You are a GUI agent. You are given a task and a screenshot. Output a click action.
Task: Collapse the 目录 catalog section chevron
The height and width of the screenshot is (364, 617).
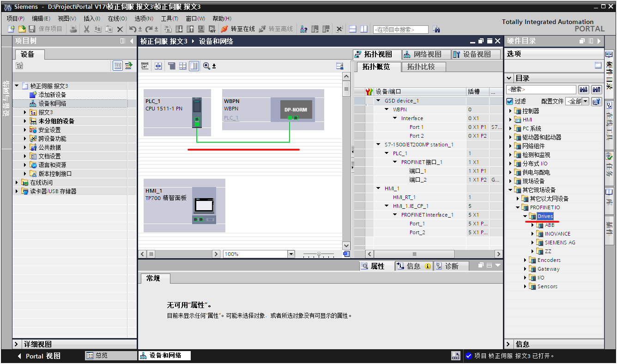509,78
